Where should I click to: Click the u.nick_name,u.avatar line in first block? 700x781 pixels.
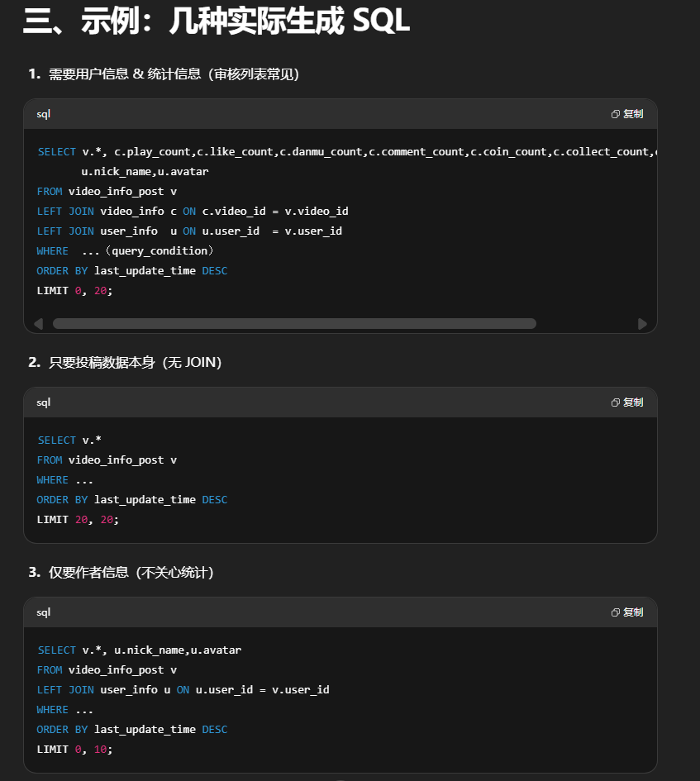coord(145,172)
